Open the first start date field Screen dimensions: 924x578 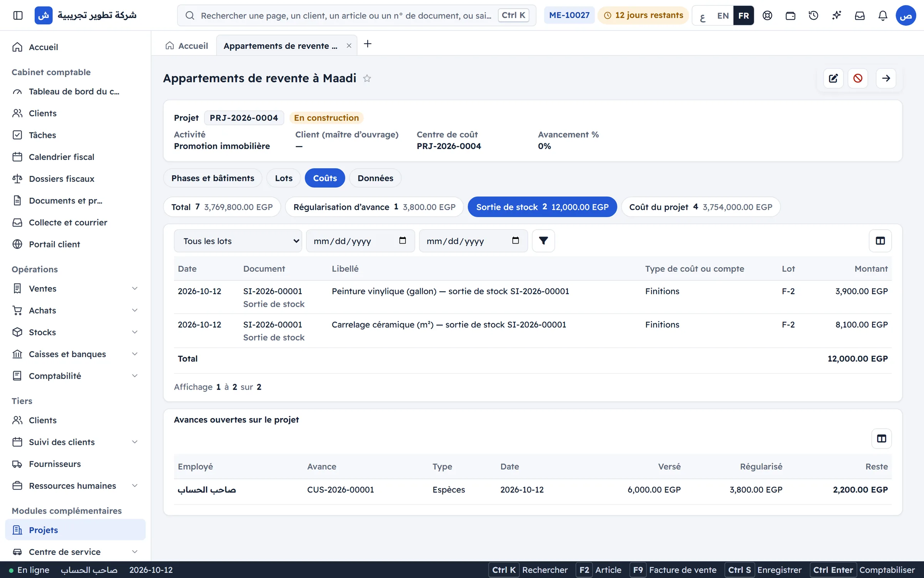(x=360, y=241)
